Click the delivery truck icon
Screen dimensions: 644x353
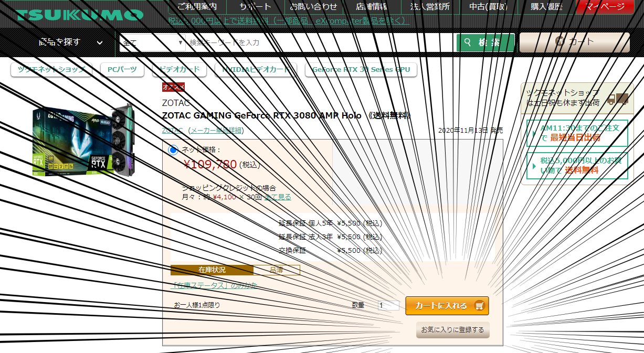tap(617, 99)
